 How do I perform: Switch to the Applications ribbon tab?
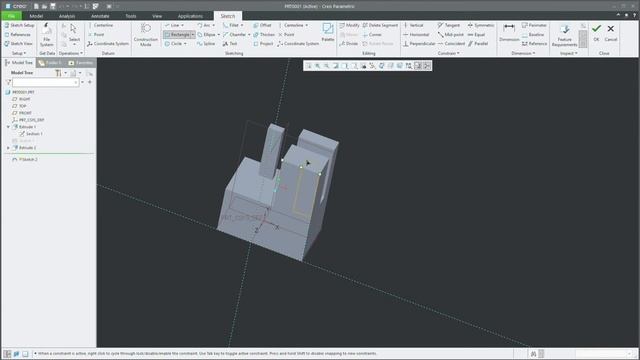190,16
